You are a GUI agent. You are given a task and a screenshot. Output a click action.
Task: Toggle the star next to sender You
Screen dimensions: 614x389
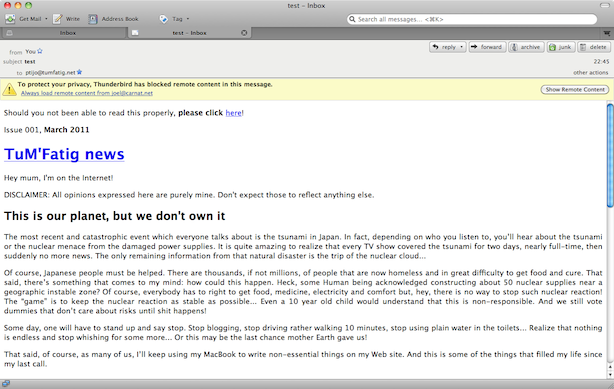(x=40, y=51)
